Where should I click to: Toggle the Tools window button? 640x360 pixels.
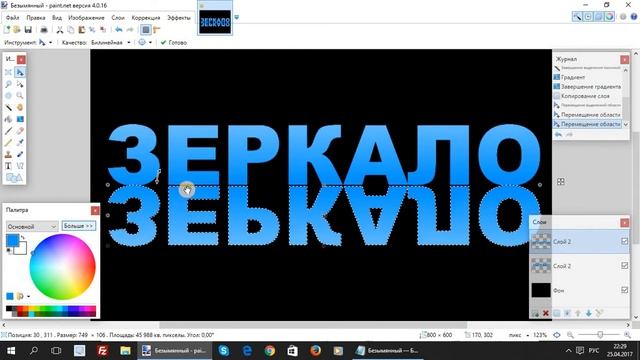[577, 17]
